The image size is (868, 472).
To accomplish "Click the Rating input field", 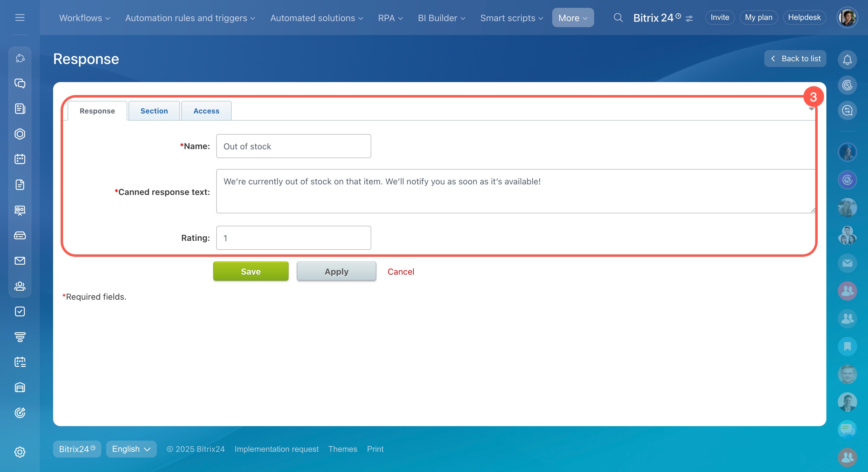I will pyautogui.click(x=293, y=238).
